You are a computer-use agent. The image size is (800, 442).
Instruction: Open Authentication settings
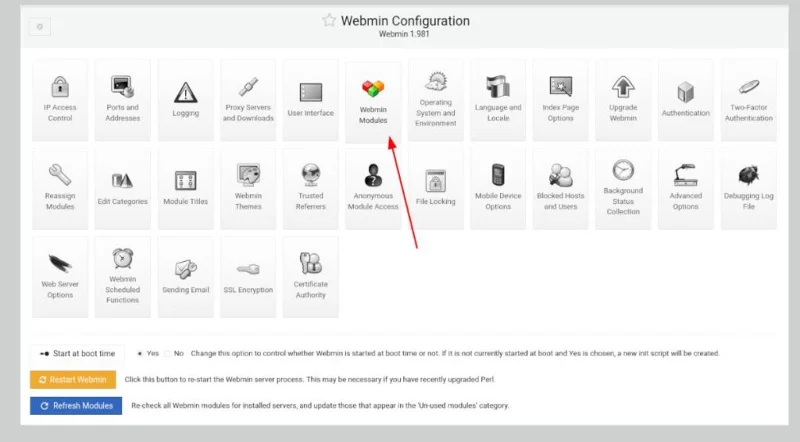point(686,100)
